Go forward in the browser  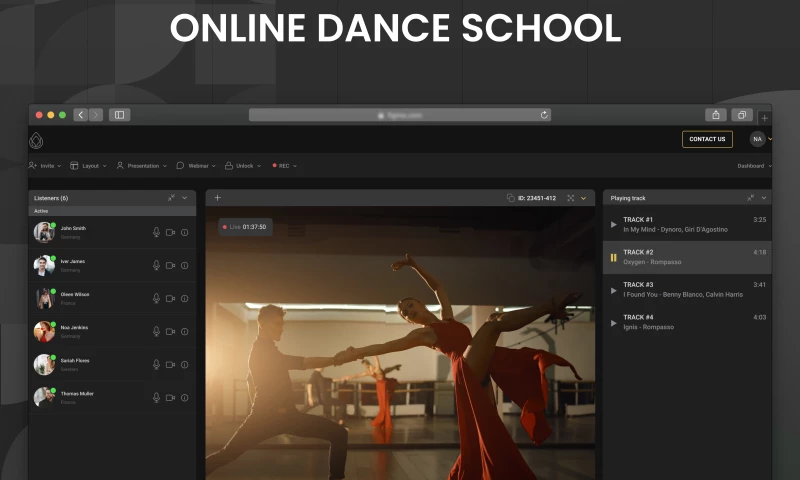[x=96, y=115]
